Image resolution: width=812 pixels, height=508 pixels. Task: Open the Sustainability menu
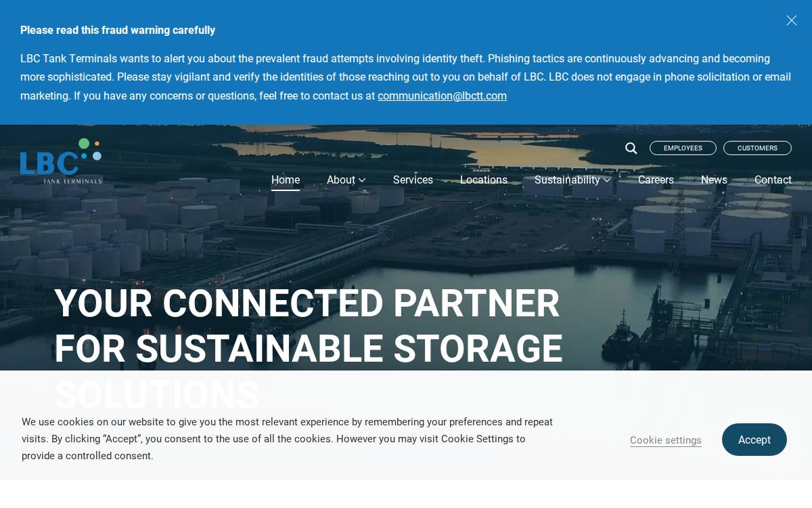coord(567,180)
